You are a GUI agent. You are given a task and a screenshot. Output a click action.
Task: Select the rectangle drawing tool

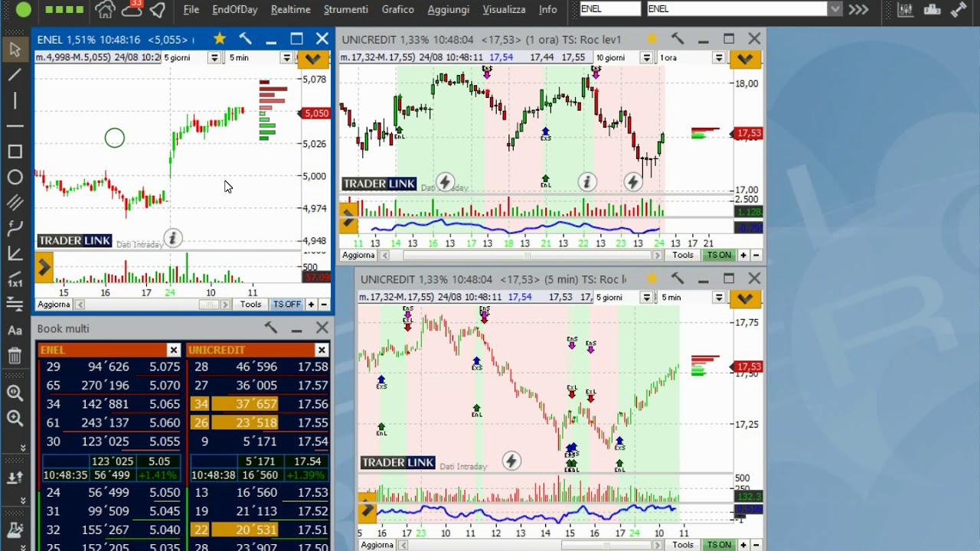(15, 152)
